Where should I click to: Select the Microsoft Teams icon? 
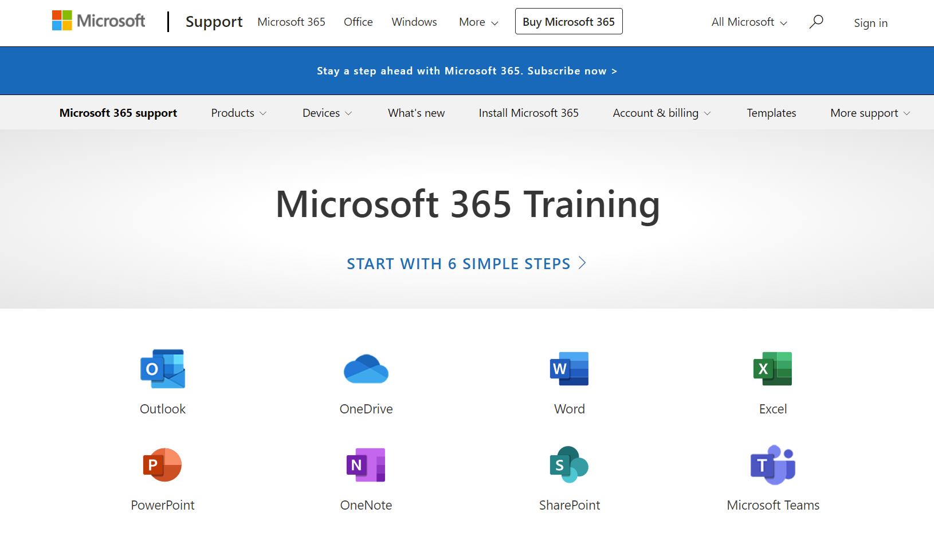[x=772, y=465]
